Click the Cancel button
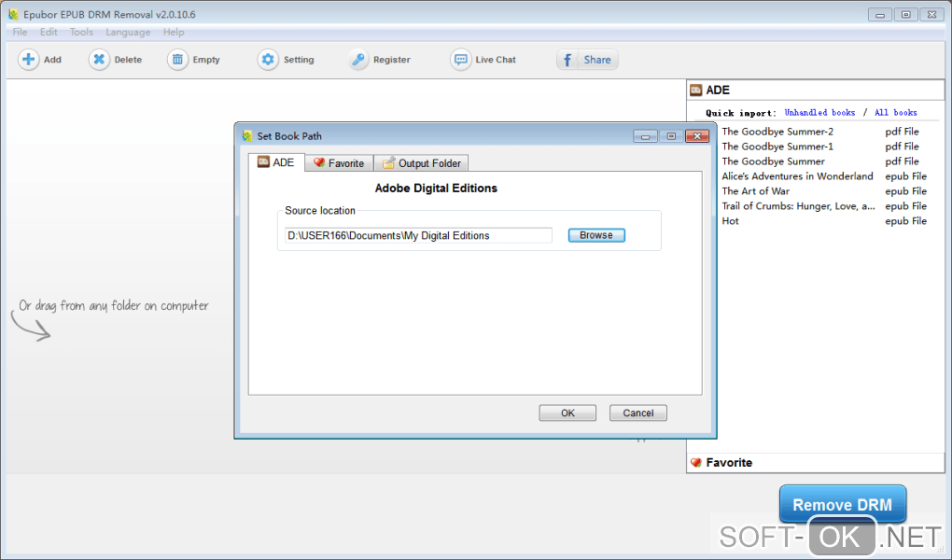Screen dimensions: 952x560 638,413
